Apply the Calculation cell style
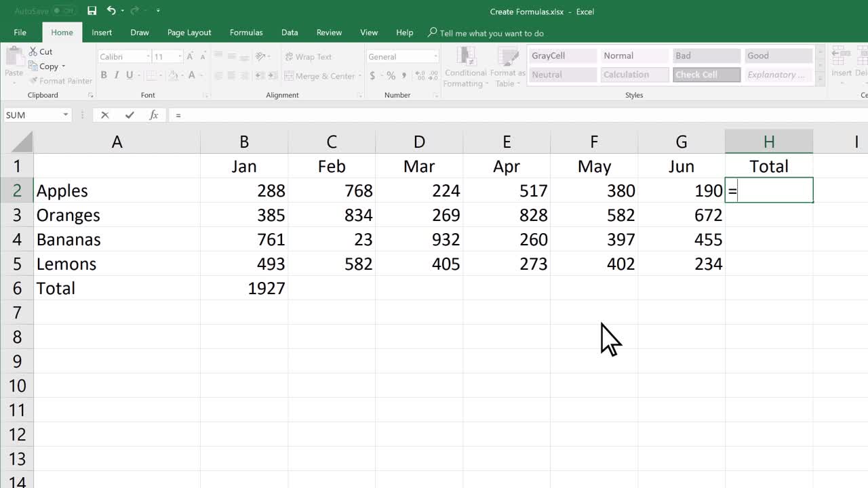 coord(635,75)
